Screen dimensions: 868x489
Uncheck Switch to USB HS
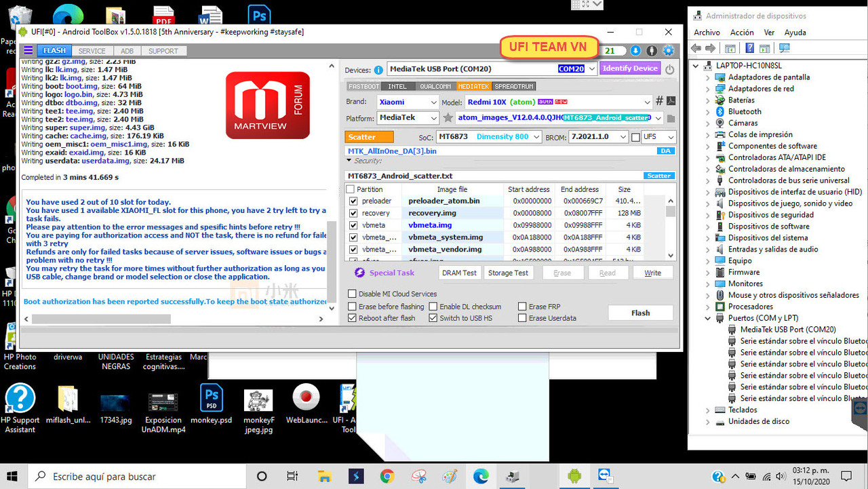(433, 318)
